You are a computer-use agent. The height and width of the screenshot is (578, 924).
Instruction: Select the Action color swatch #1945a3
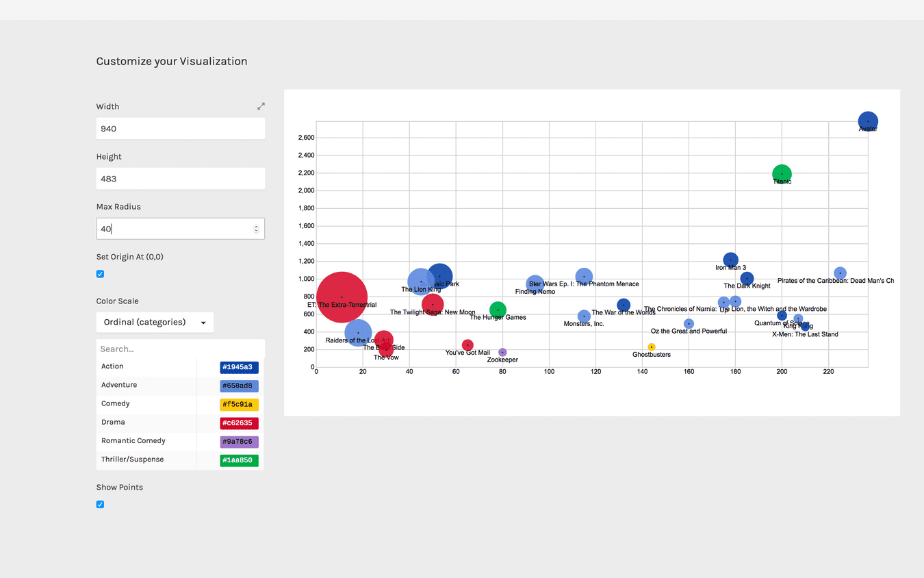[x=238, y=367]
